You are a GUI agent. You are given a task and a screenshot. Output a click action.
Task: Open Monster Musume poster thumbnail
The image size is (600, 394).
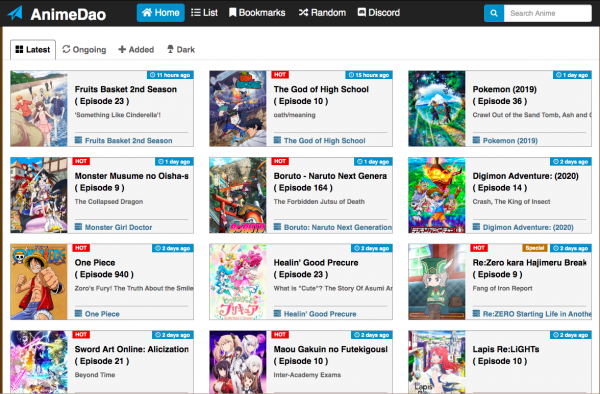click(x=39, y=195)
